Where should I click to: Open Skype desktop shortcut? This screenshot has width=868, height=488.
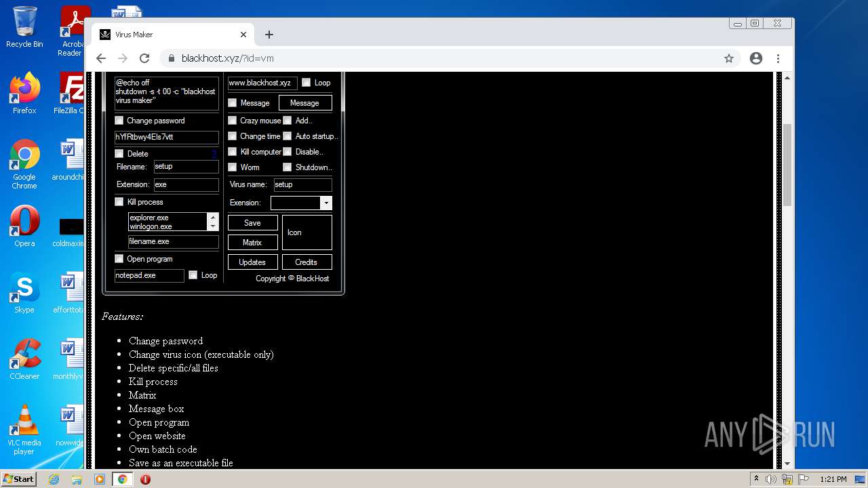tap(24, 293)
